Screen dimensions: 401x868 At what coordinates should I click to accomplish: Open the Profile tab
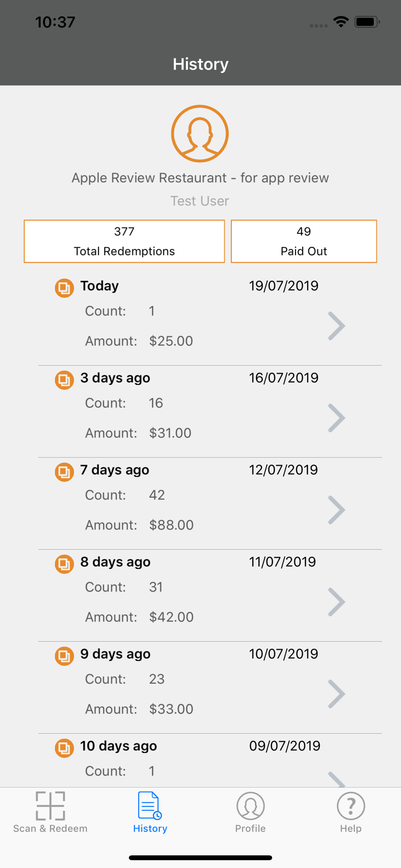click(x=250, y=812)
